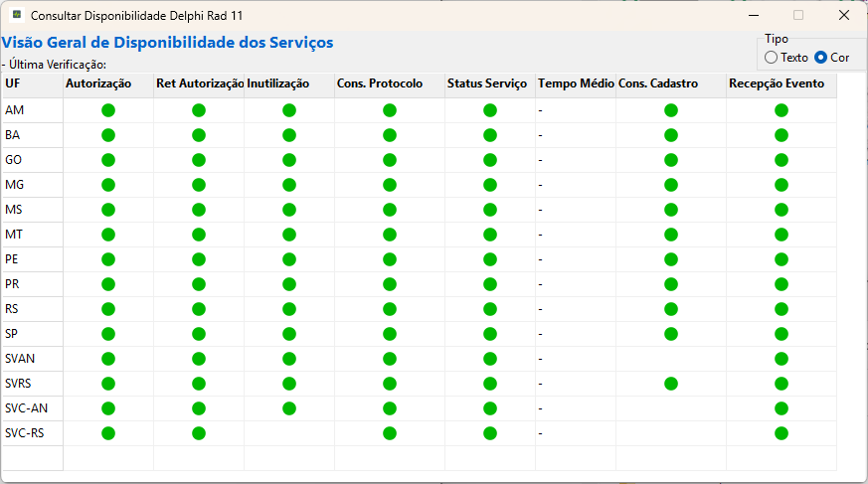Click the Tempo Médio column header
The image size is (868, 484).
[x=575, y=84]
